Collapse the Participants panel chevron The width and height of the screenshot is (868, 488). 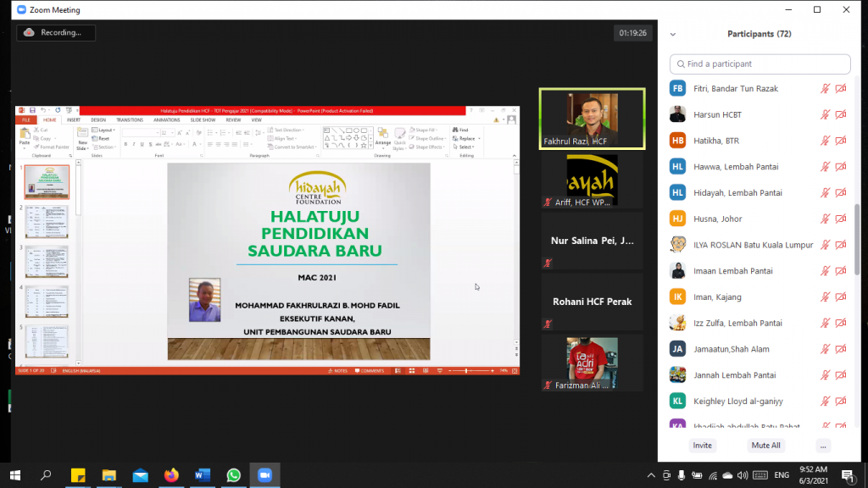point(673,35)
